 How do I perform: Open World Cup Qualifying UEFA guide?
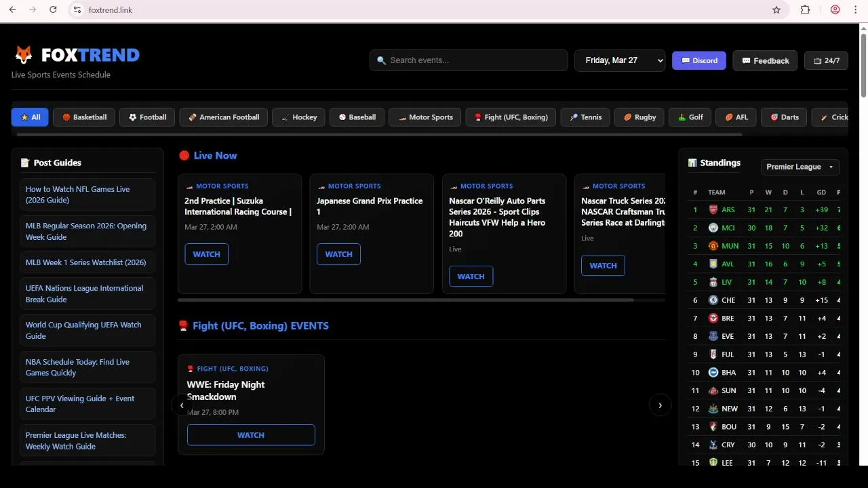pyautogui.click(x=87, y=330)
